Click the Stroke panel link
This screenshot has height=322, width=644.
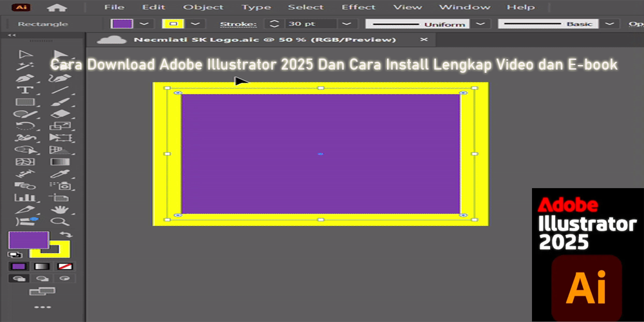tap(238, 24)
